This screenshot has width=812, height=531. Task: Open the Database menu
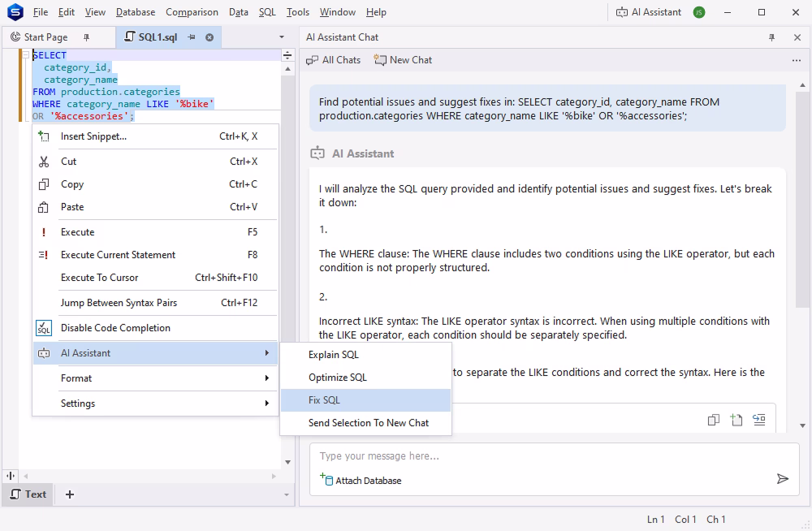click(136, 12)
